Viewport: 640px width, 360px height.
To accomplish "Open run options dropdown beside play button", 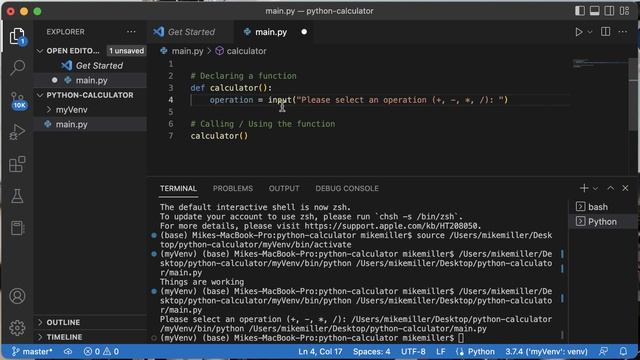I will click(x=590, y=32).
